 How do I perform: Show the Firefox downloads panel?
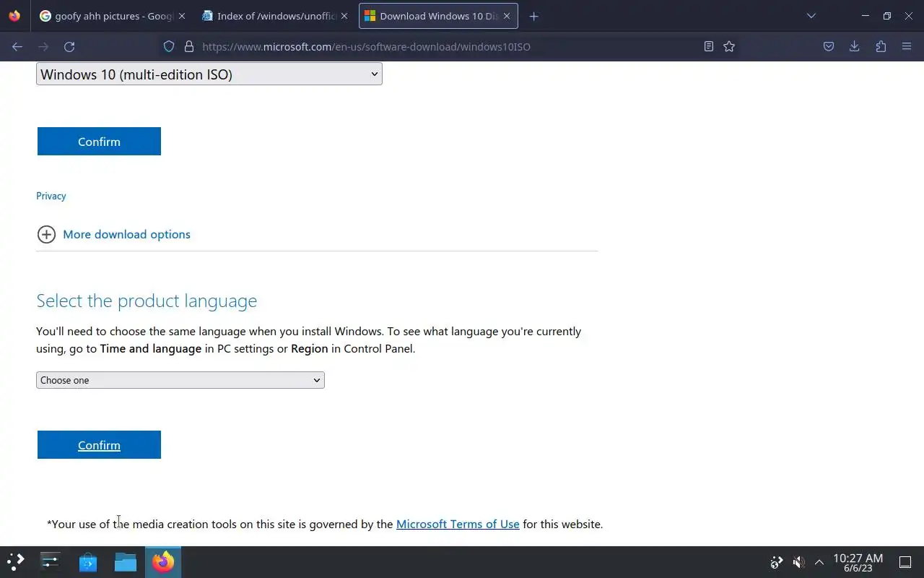[855, 46]
